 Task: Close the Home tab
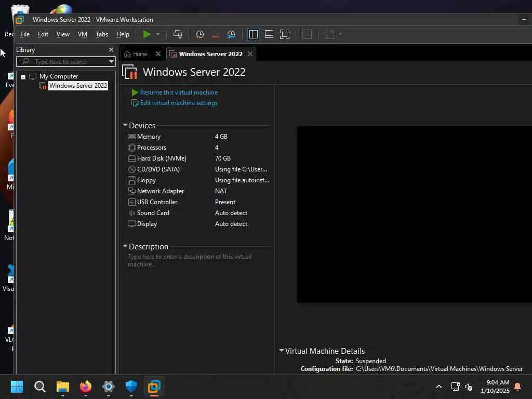tap(158, 54)
